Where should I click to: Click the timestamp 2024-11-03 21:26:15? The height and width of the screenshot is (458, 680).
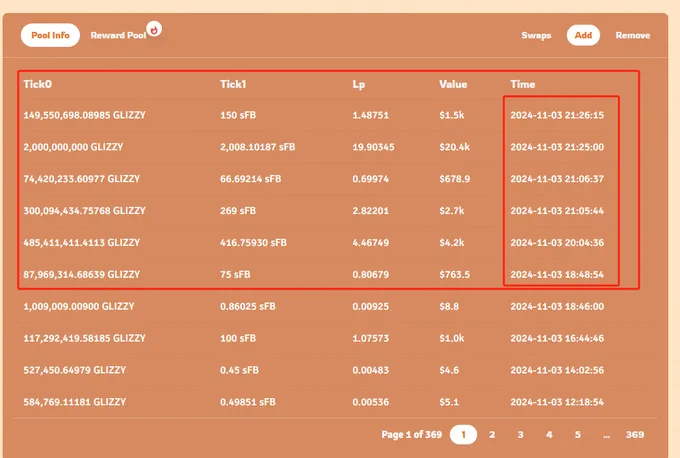click(557, 115)
